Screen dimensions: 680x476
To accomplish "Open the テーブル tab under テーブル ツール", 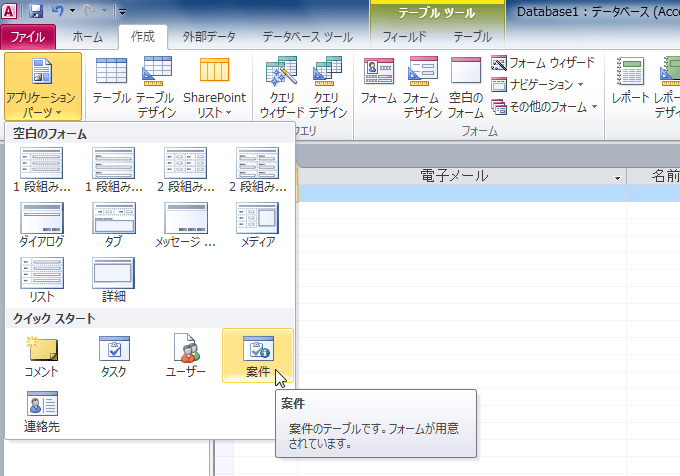I will [472, 37].
